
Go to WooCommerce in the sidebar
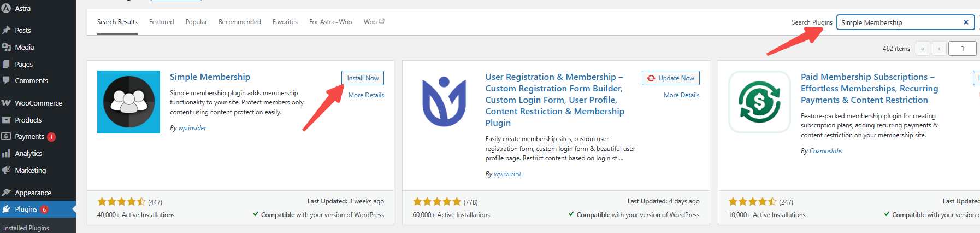click(x=38, y=103)
